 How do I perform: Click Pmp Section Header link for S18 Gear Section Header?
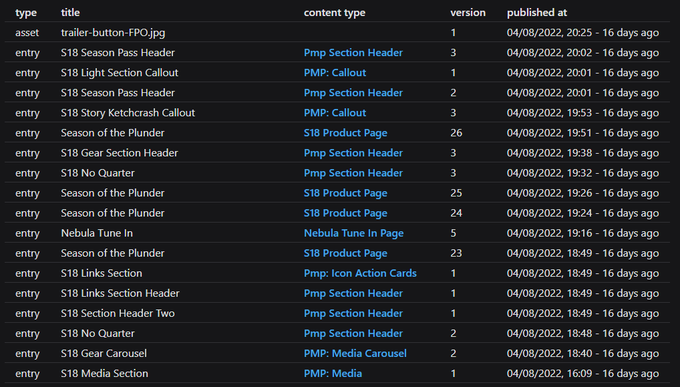point(353,153)
